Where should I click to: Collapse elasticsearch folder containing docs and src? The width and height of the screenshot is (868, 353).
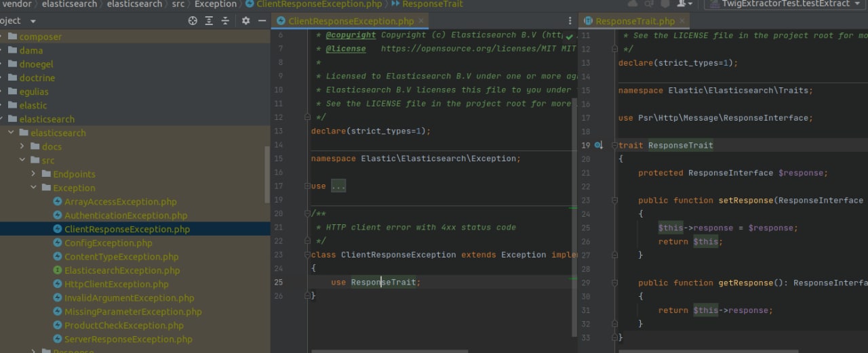pos(12,133)
